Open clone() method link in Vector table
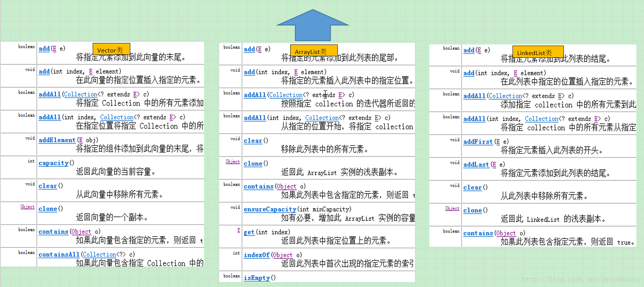The width and height of the screenshot is (644, 287). [x=48, y=208]
